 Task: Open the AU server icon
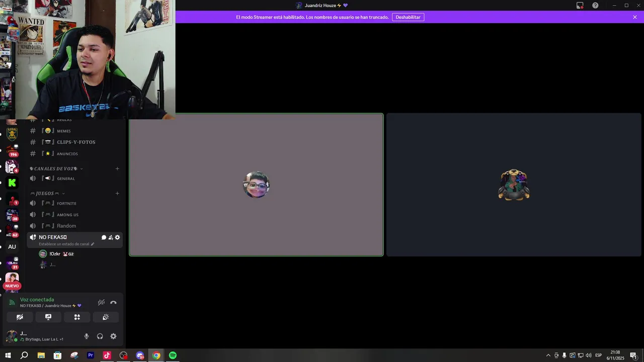[x=12, y=247]
